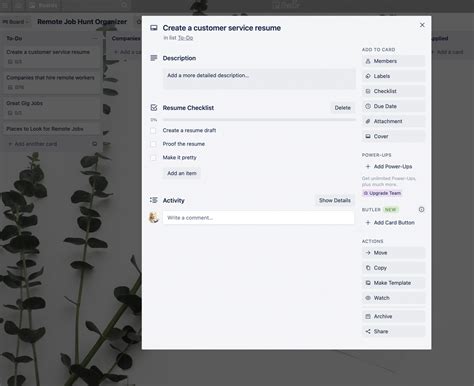
Task: Make Template from card
Action: click(393, 283)
